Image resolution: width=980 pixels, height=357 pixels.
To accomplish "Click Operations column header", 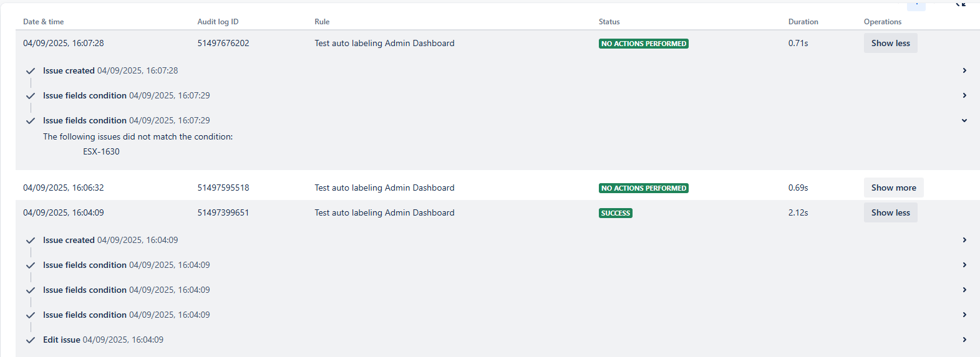I will (883, 22).
